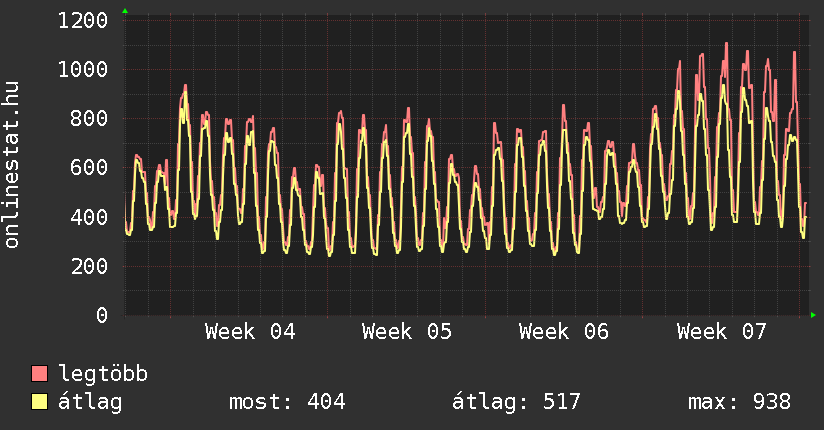Screen dimensions: 824x430
Task: Click the Week 05 axis label
Action: [x=407, y=332]
